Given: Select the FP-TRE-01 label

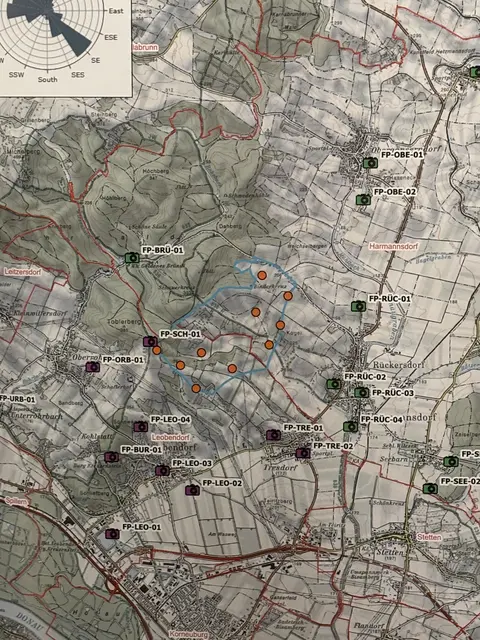Looking at the screenshot, I should tap(303, 427).
